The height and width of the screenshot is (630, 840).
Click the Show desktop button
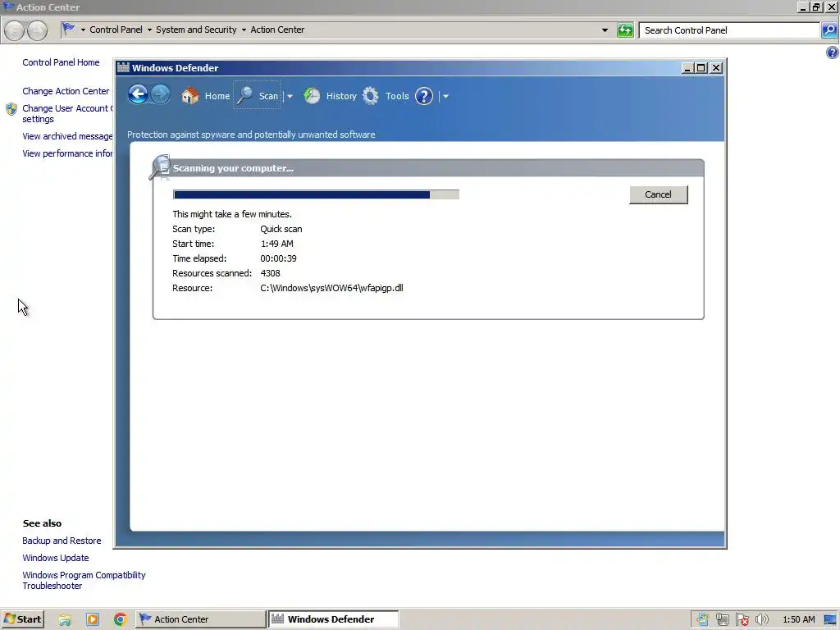tap(830, 620)
